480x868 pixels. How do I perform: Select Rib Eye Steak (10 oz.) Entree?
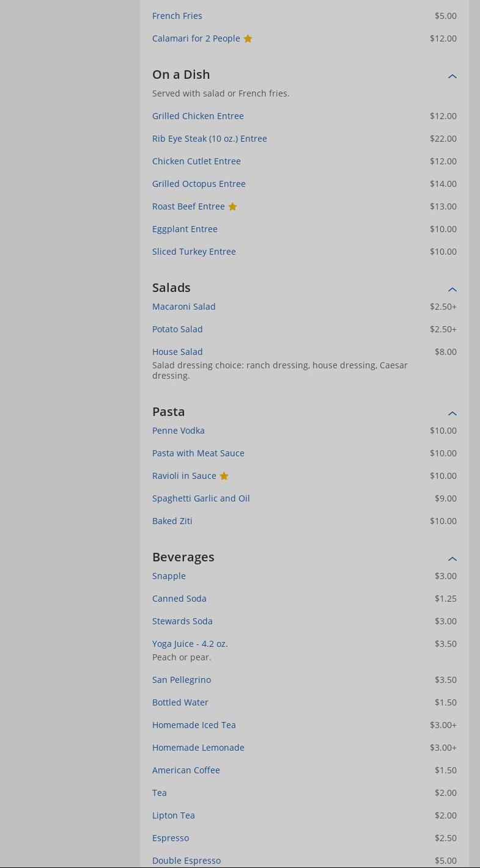pos(209,139)
